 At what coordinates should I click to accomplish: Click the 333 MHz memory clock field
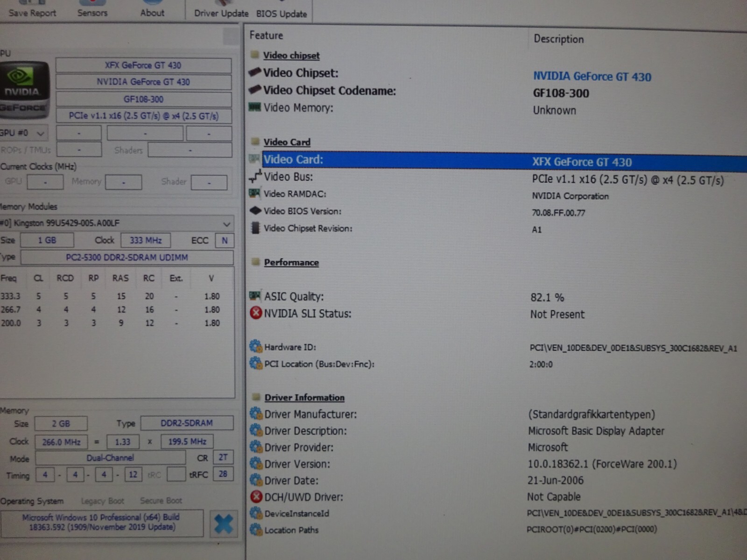pos(146,240)
